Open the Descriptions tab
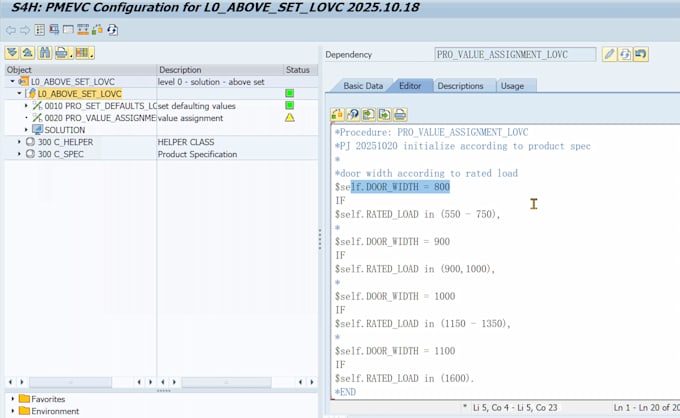 click(x=460, y=86)
